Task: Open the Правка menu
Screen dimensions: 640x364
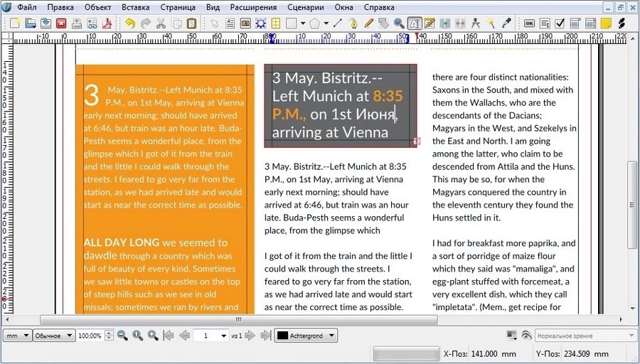Action: (60, 7)
